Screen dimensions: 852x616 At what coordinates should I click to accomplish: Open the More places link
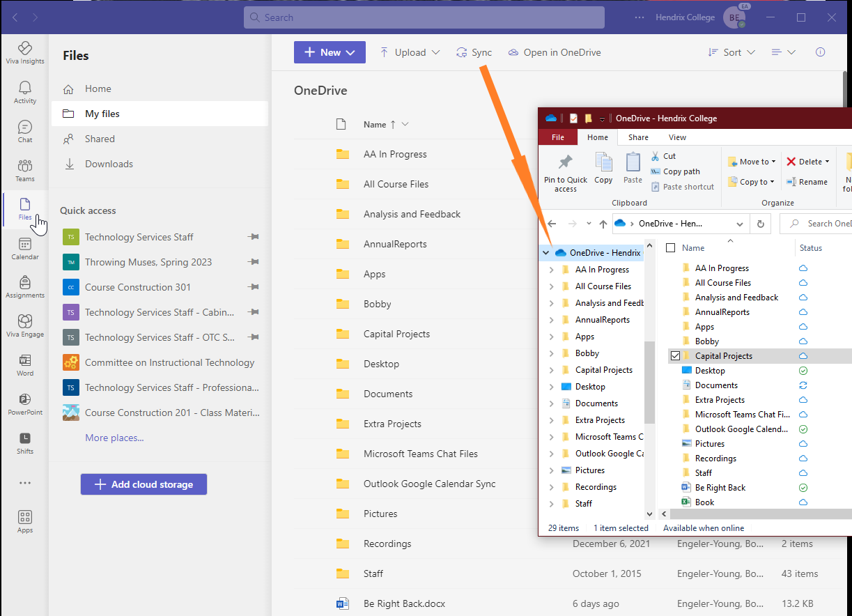pos(114,438)
